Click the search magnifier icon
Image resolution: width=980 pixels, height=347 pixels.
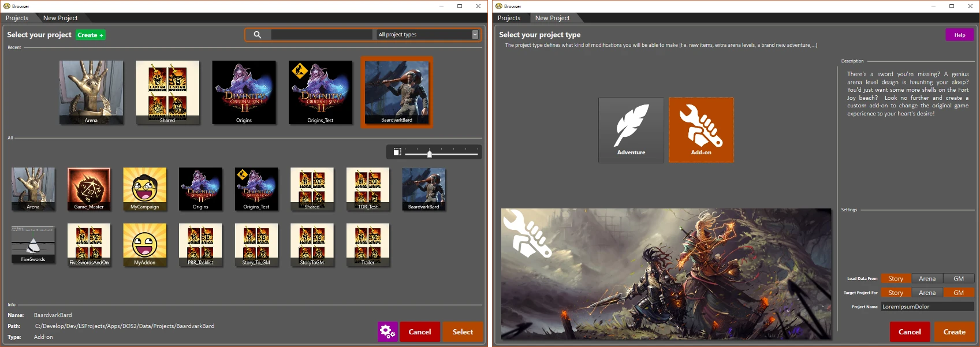[258, 35]
